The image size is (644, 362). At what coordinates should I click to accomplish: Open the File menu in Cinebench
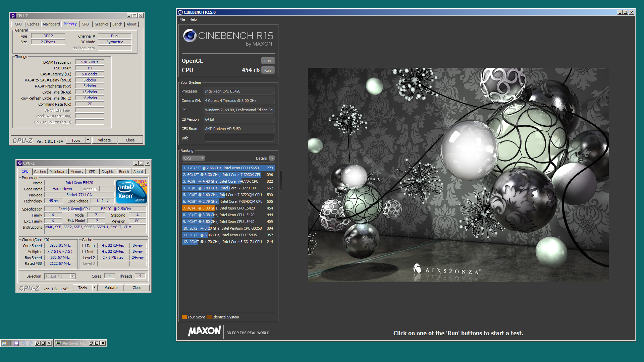[182, 19]
